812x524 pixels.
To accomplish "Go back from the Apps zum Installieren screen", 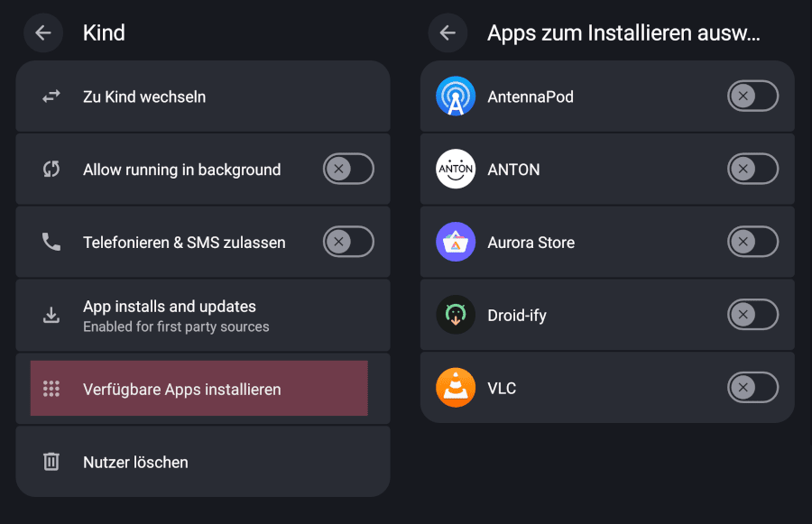I will pos(448,33).
